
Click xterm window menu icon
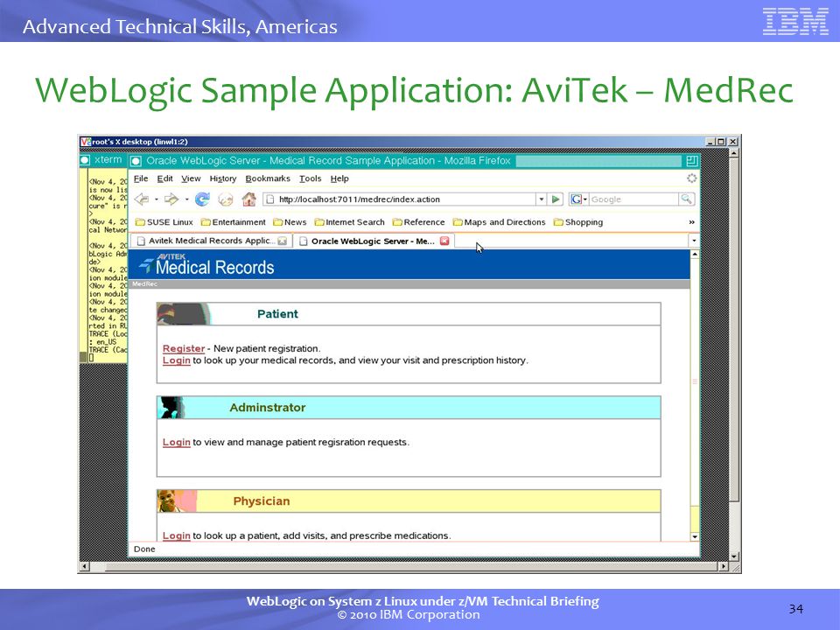pos(85,159)
